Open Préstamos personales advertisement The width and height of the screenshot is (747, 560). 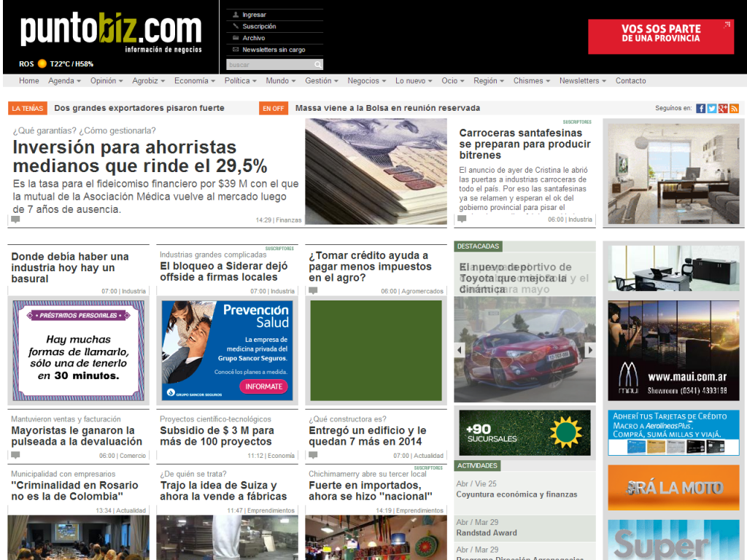coord(78,351)
